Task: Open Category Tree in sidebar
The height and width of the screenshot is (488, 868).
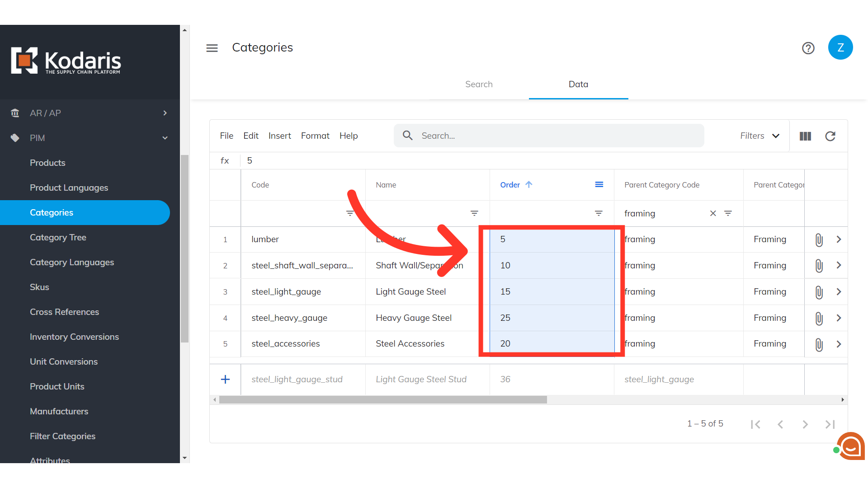Action: point(58,238)
